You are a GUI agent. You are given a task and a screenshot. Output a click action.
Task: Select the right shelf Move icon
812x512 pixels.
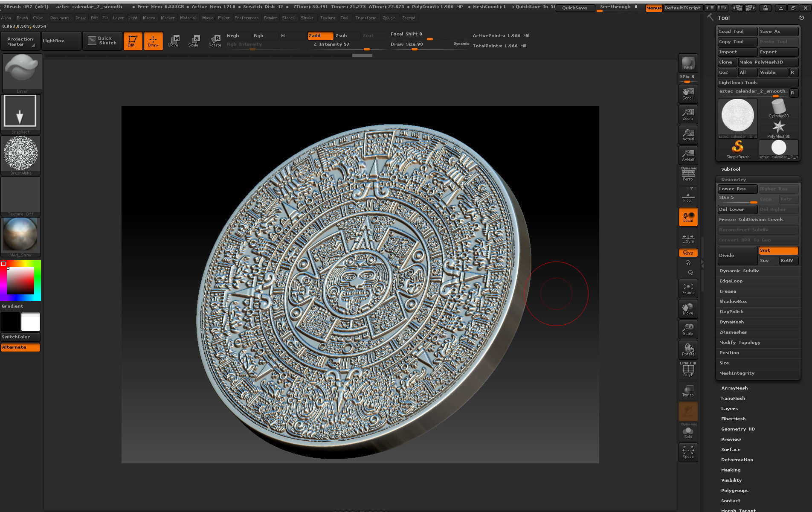(688, 309)
